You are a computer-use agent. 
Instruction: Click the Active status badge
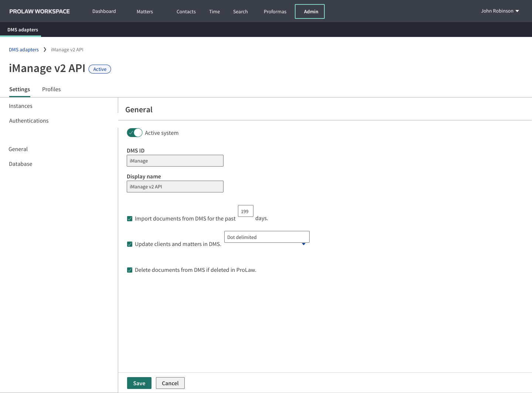click(100, 69)
